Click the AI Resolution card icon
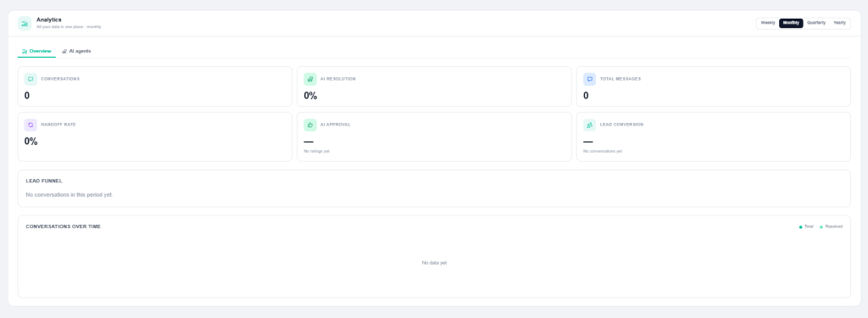 [x=310, y=79]
